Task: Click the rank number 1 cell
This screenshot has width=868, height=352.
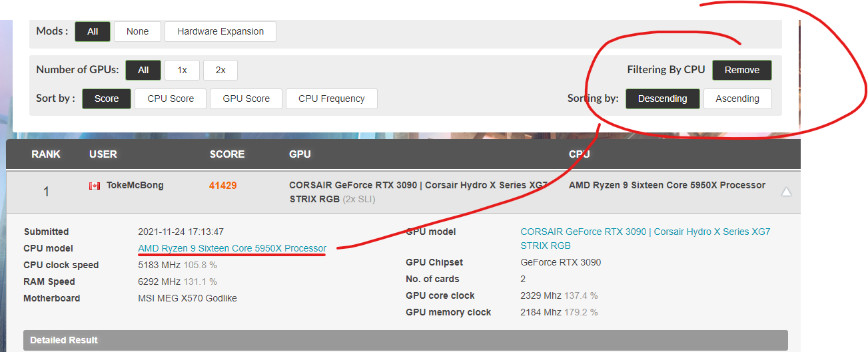Action: click(x=46, y=192)
